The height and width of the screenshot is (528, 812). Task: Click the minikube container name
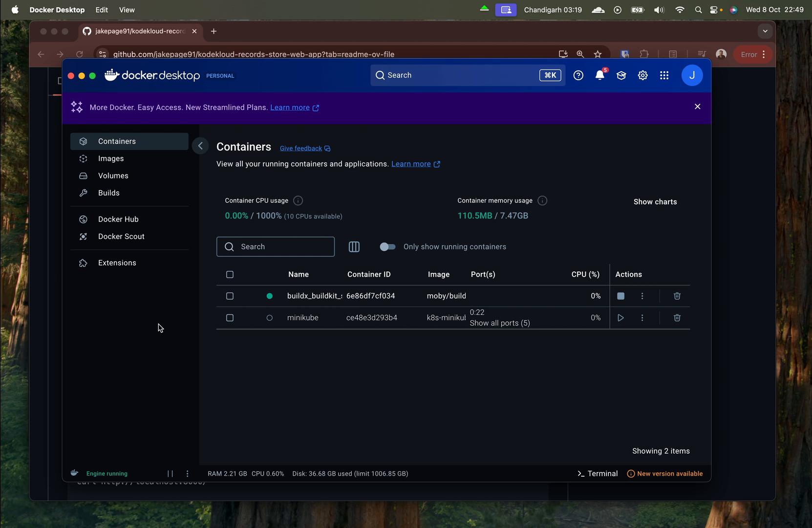tap(303, 318)
